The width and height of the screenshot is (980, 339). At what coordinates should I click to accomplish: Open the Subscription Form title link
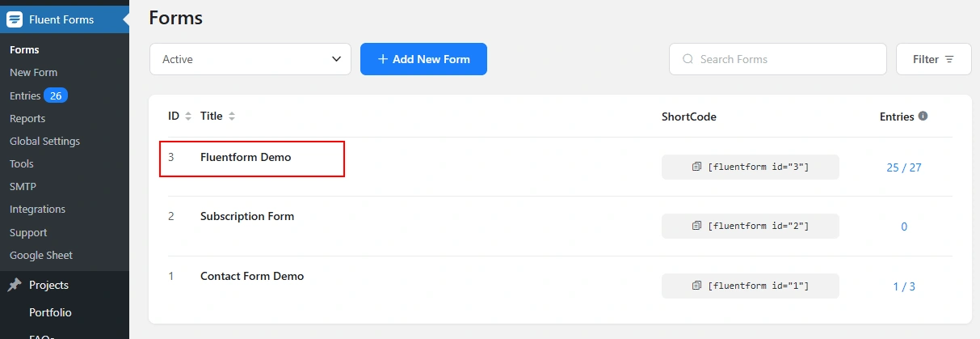[247, 216]
